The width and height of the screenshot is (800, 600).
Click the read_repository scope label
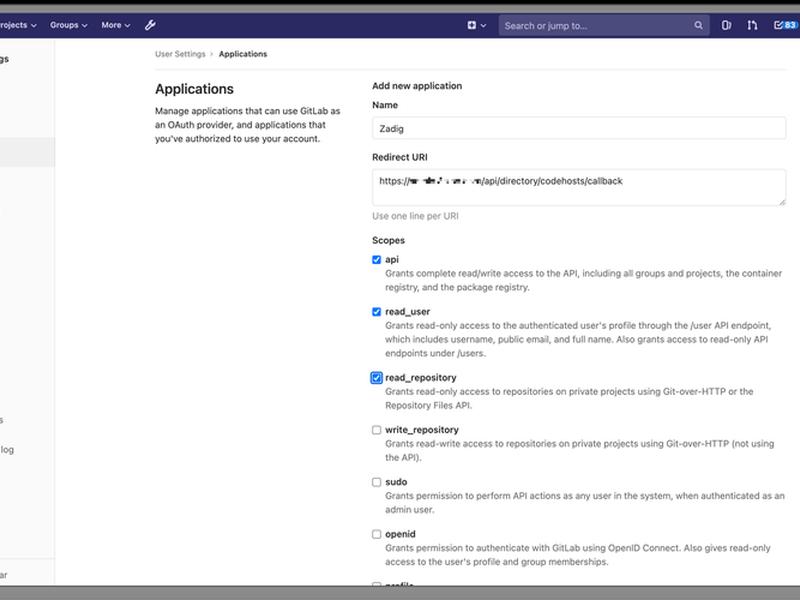click(x=421, y=378)
